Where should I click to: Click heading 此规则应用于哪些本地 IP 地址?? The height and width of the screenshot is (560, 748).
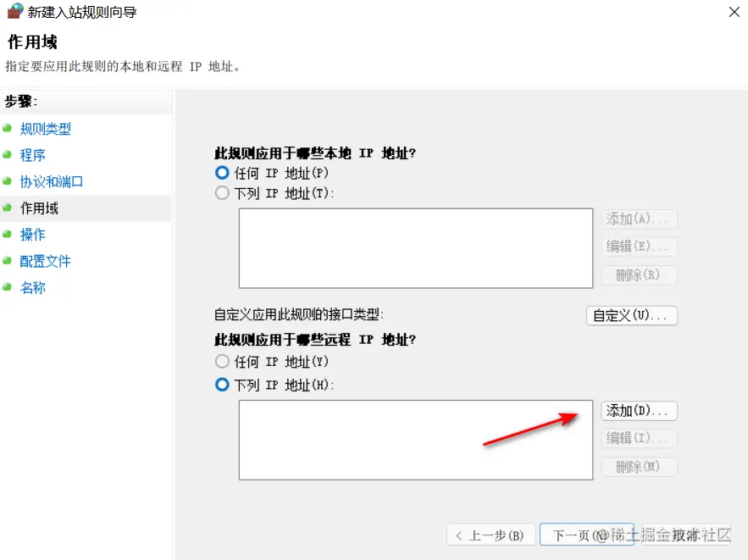click(x=315, y=153)
